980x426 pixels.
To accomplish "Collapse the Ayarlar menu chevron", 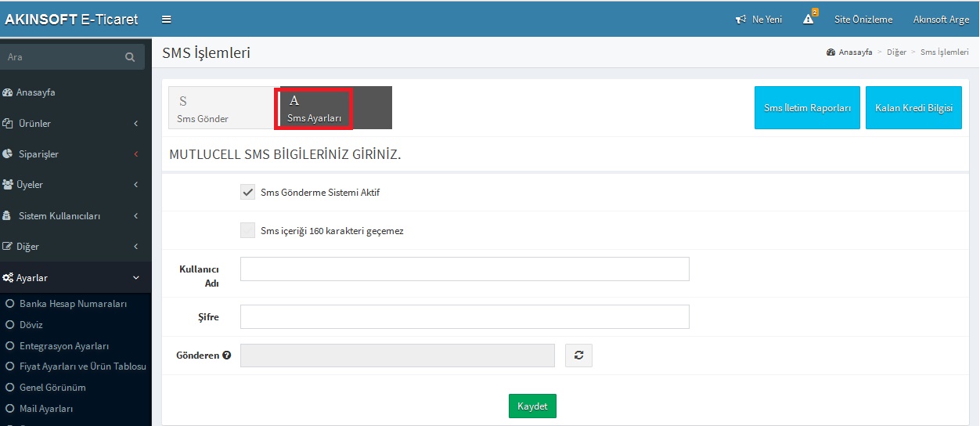I will tap(136, 278).
